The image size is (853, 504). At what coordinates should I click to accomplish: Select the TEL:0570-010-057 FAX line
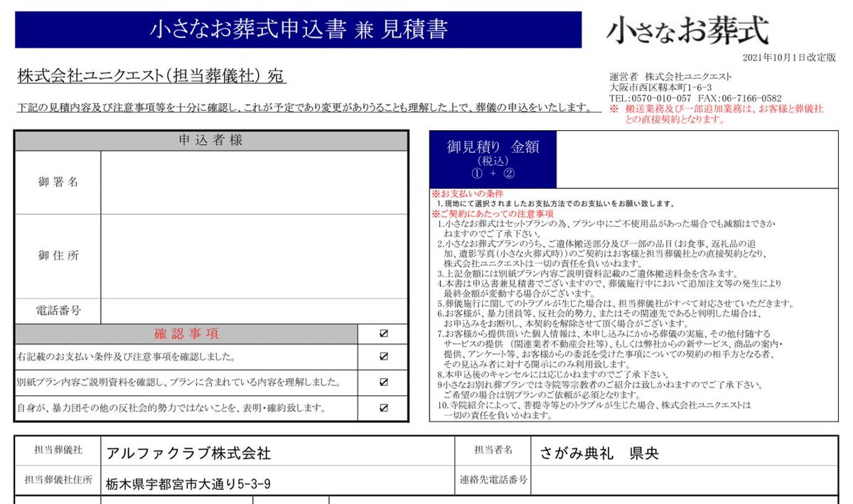695,98
